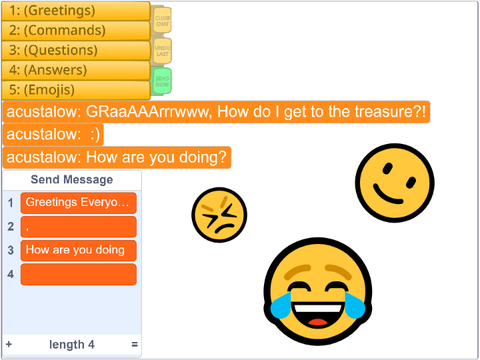Select list item 3 How are you doing
Viewport: 480px width, 360px height.
79,250
